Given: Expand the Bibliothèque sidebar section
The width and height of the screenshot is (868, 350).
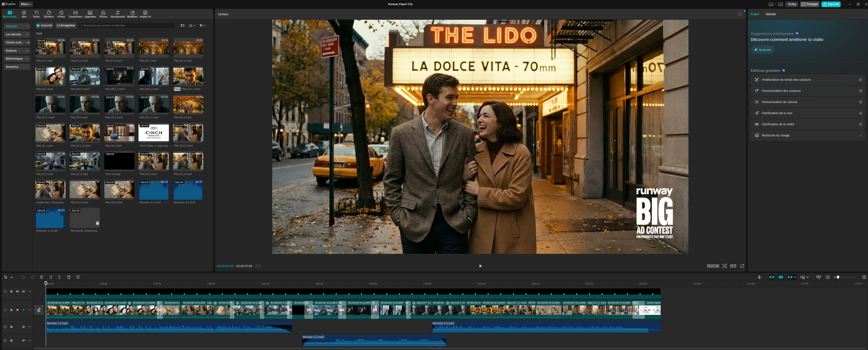Looking at the screenshot, I should pyautogui.click(x=17, y=59).
